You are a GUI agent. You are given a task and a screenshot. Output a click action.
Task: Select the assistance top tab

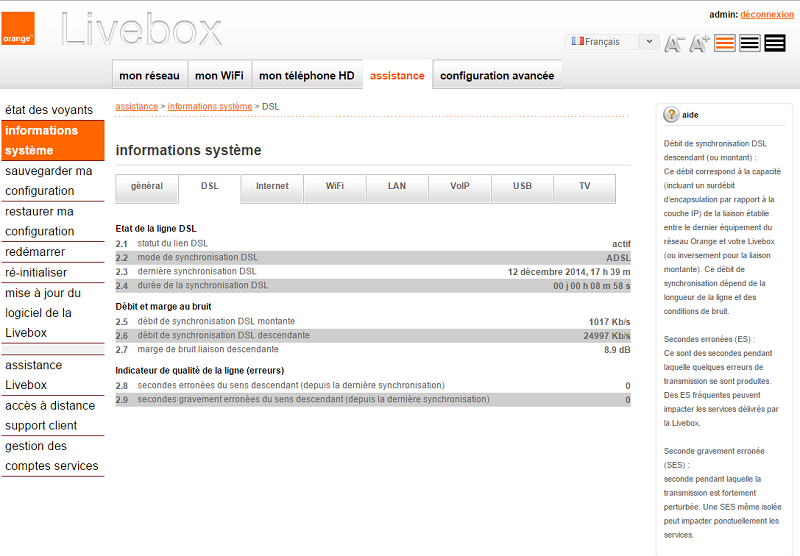pyautogui.click(x=397, y=75)
